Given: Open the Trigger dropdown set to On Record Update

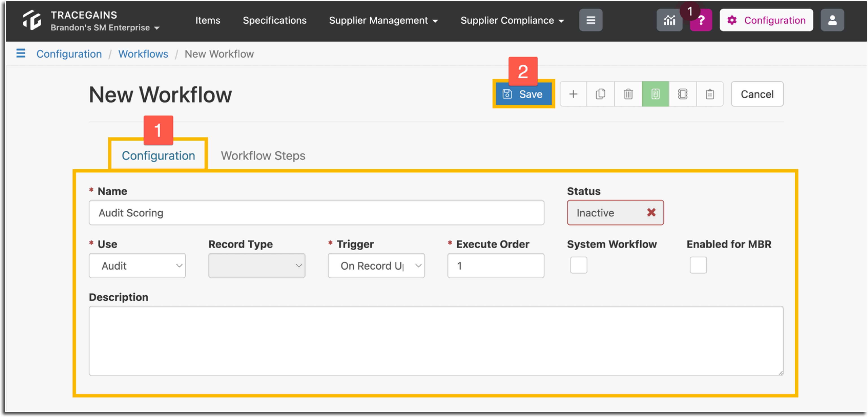Looking at the screenshot, I should [x=376, y=266].
